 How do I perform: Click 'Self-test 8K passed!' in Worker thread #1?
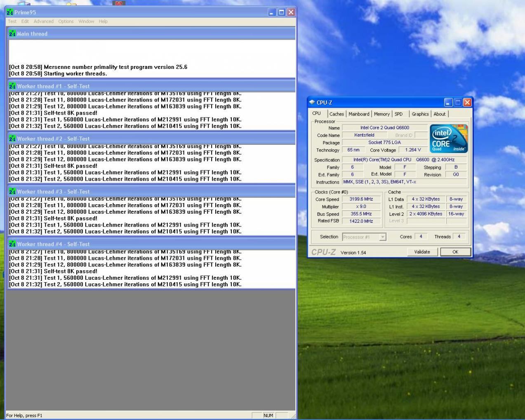coord(71,113)
